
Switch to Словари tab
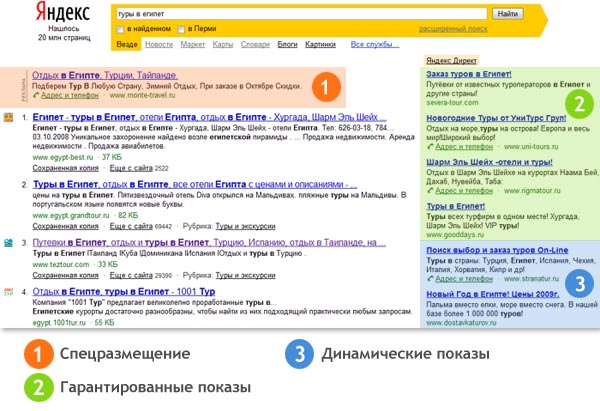pos(255,44)
